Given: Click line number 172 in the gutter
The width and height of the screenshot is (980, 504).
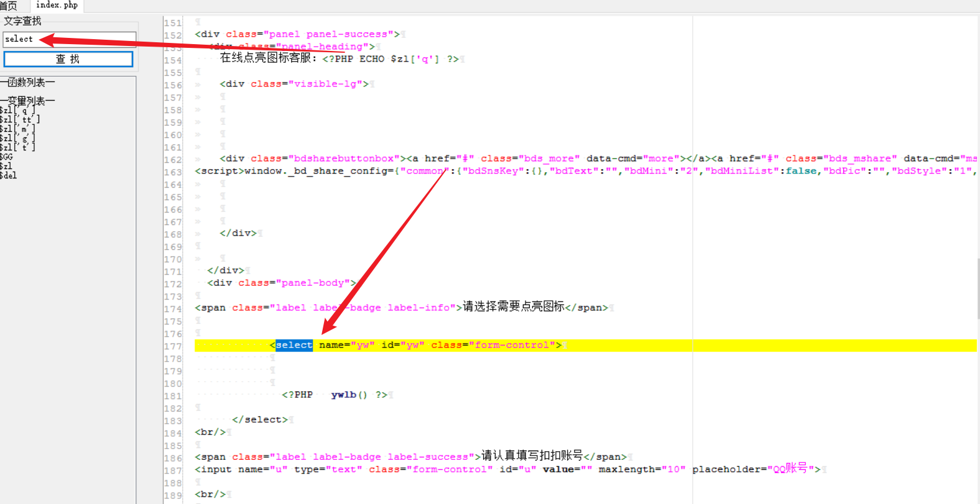Looking at the screenshot, I should tap(173, 284).
